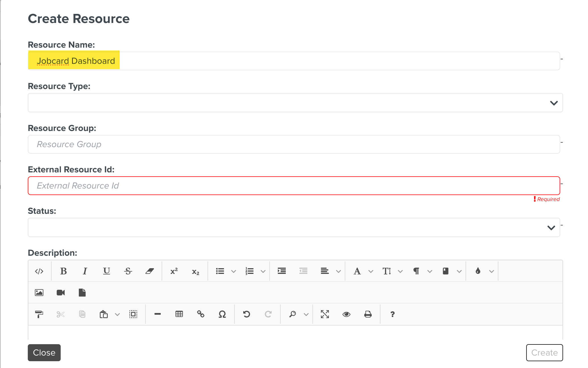Open the font dropdown arrow
This screenshot has width=588, height=368.
click(x=371, y=271)
